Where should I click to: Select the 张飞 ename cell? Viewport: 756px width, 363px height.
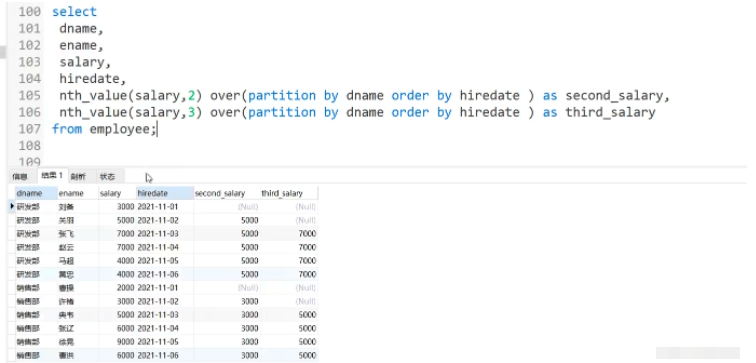[78, 234]
